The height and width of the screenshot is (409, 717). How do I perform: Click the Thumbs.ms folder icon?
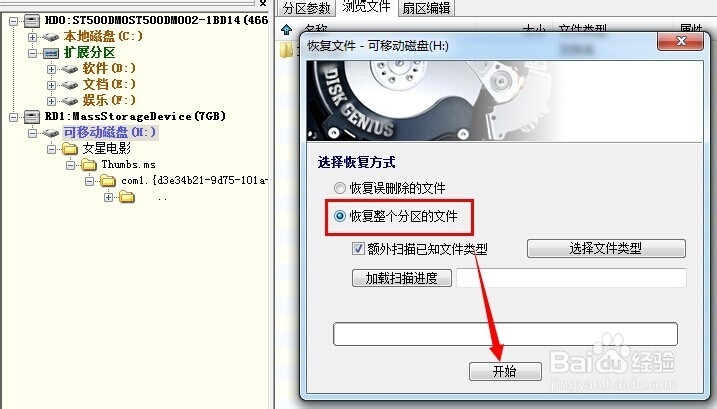pos(89,165)
